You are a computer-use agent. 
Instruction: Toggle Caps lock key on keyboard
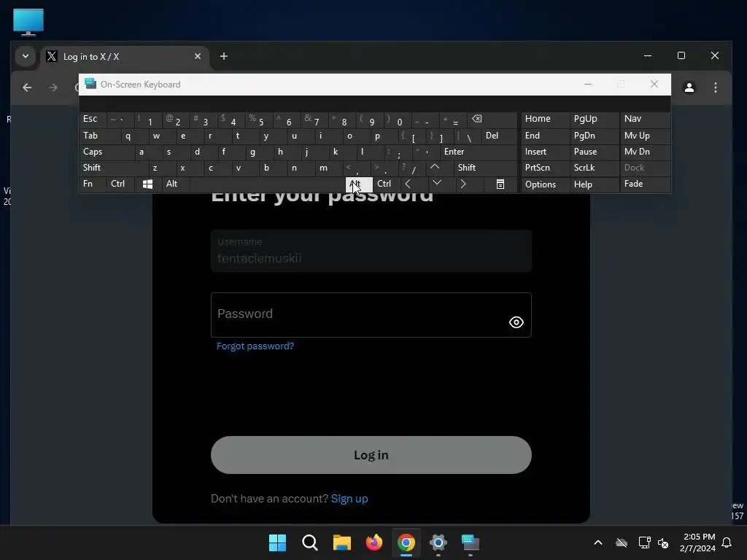click(107, 152)
